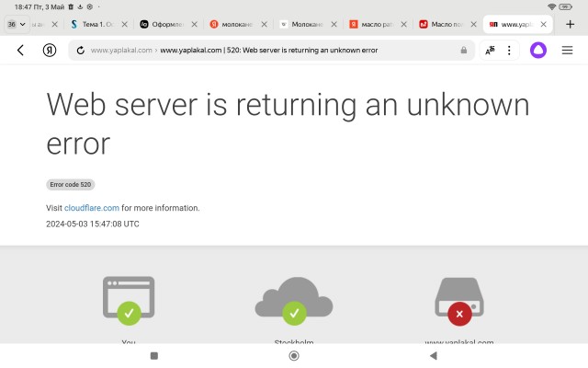Tap the padlock security icon
The image size is (588, 368).
(x=464, y=50)
